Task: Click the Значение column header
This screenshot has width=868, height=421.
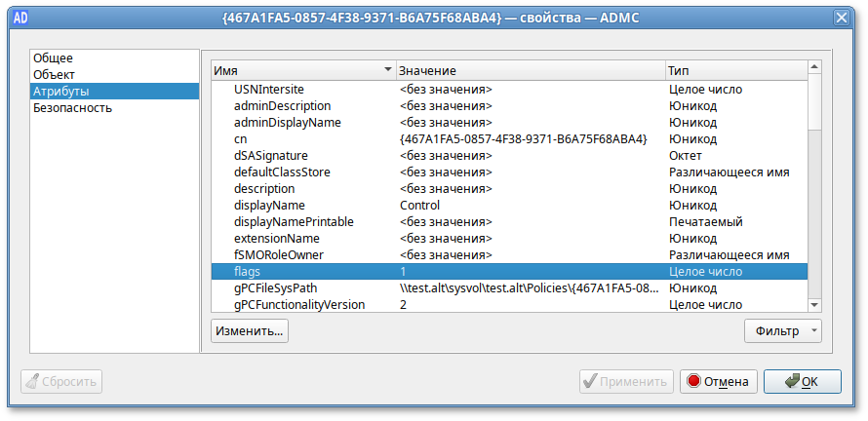Action: pos(531,70)
